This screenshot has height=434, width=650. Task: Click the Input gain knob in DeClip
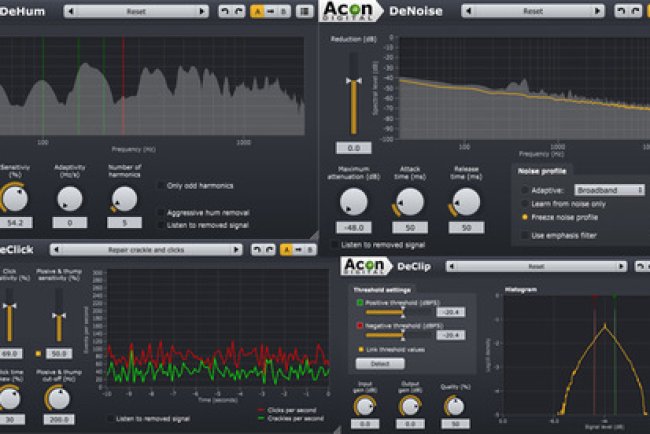[x=365, y=406]
